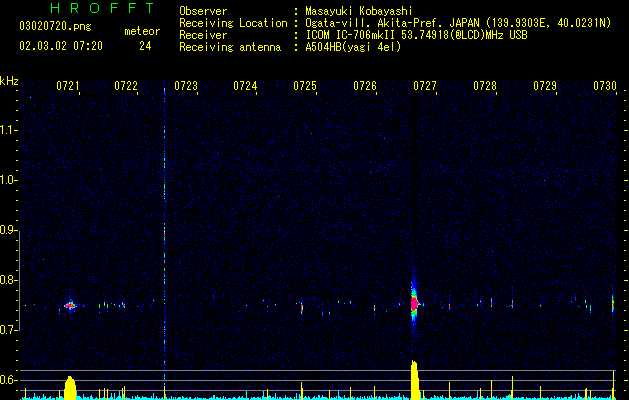
Task: Click the 0.7 kHz axis label
Action: [8, 330]
